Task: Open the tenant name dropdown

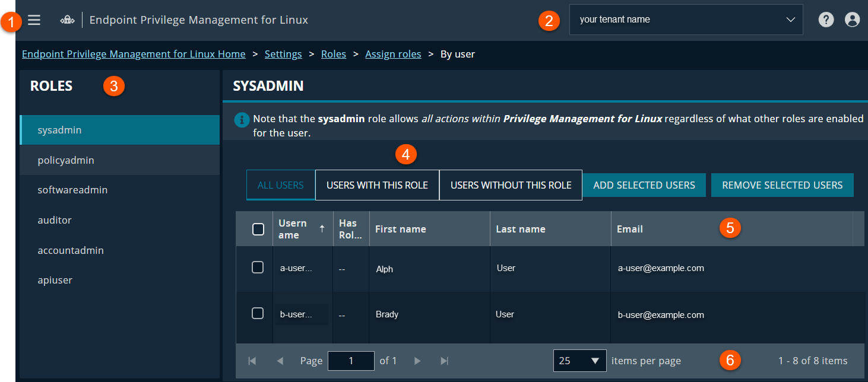Action: 686,20
